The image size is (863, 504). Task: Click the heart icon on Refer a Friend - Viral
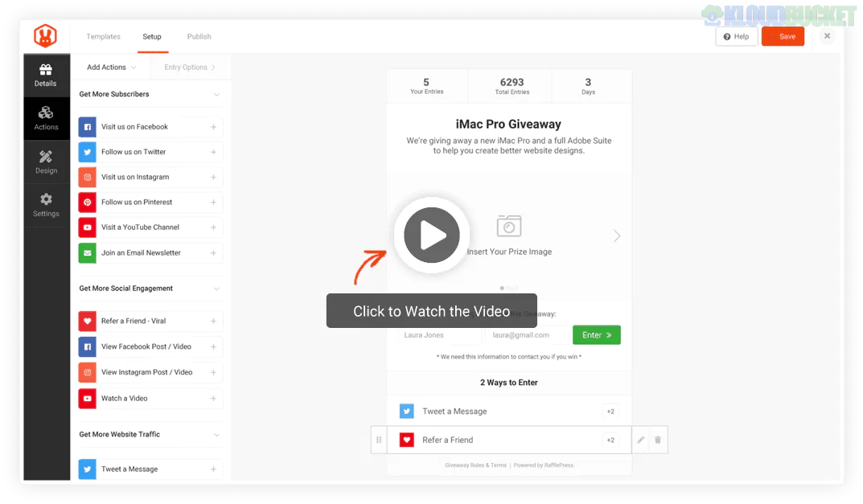87,321
